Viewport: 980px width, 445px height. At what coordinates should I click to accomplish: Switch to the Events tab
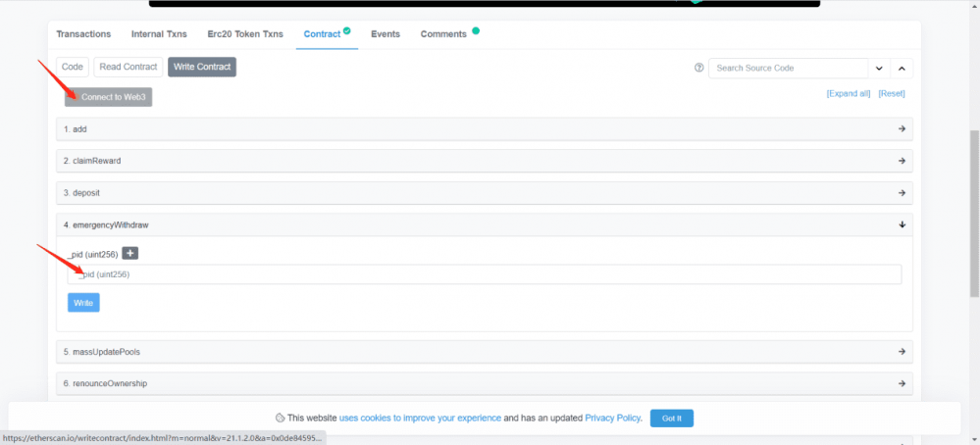(x=385, y=33)
